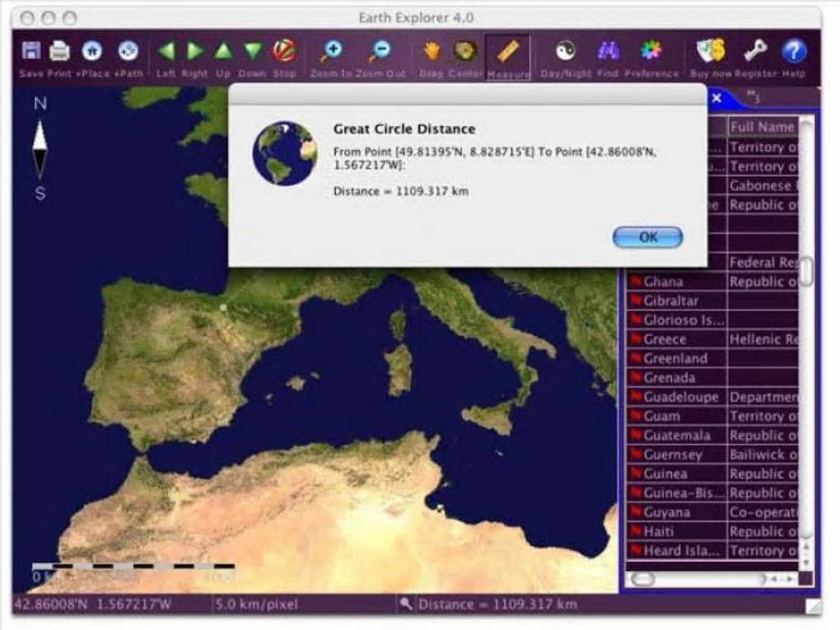Screen dimensions: 840x630
Task: Add a new path with +Path
Action: (128, 51)
